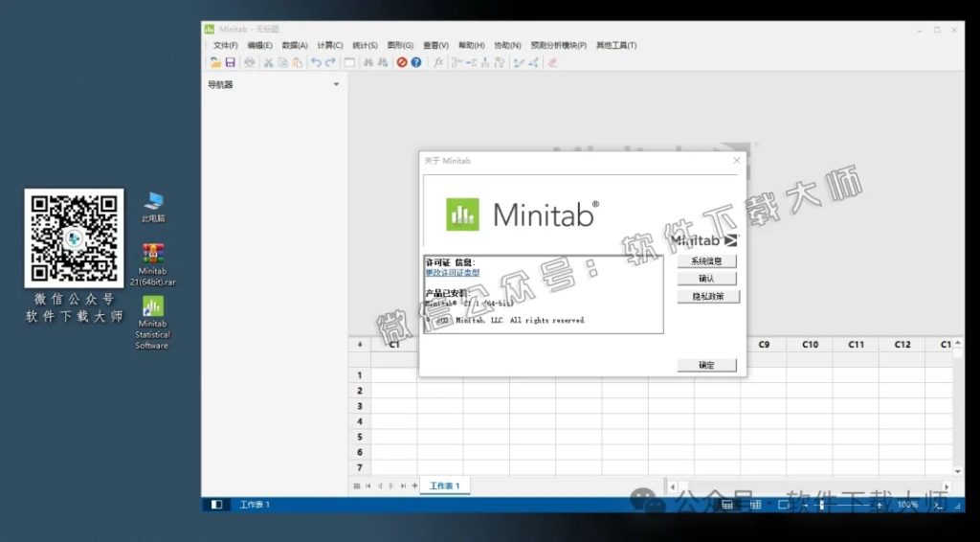Click the Cut scissors icon
This screenshot has height=542, width=980.
click(x=269, y=62)
